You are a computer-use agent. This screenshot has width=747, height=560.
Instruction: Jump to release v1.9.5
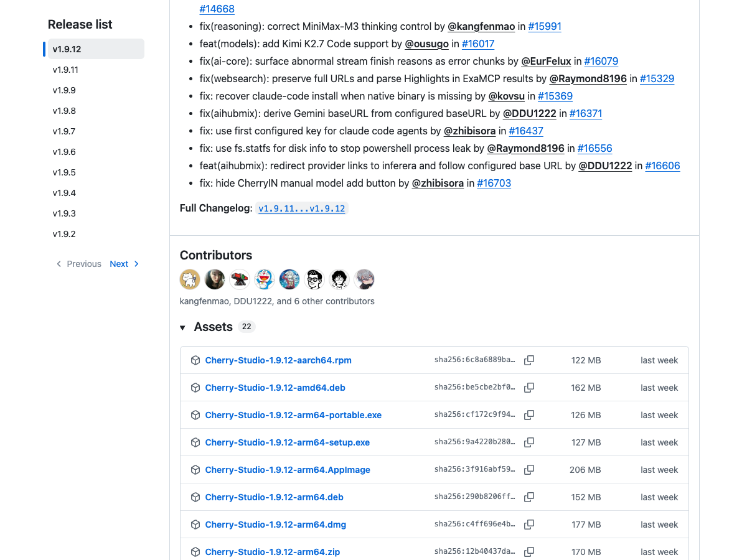(x=96, y=172)
